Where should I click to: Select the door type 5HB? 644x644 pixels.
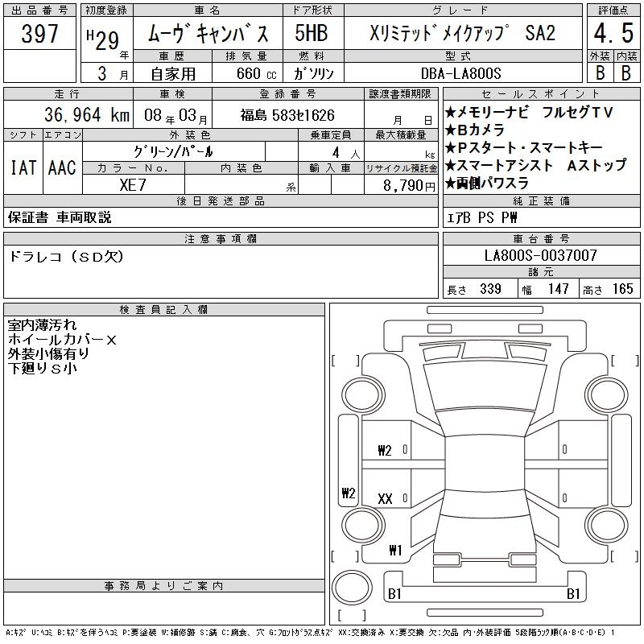312,33
